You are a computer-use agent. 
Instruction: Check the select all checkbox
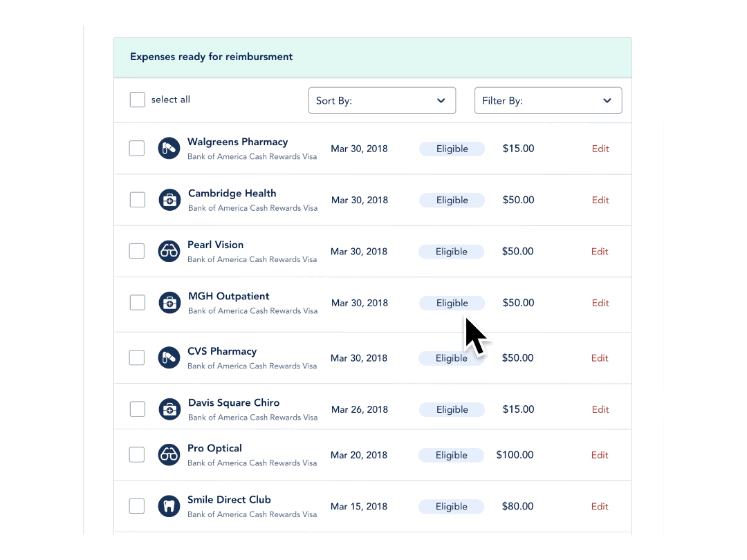point(138,100)
